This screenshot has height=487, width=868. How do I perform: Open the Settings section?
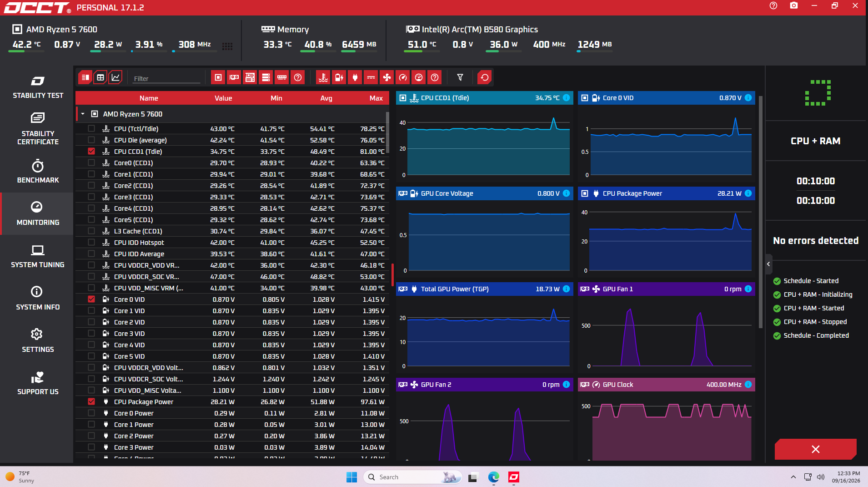(38, 340)
